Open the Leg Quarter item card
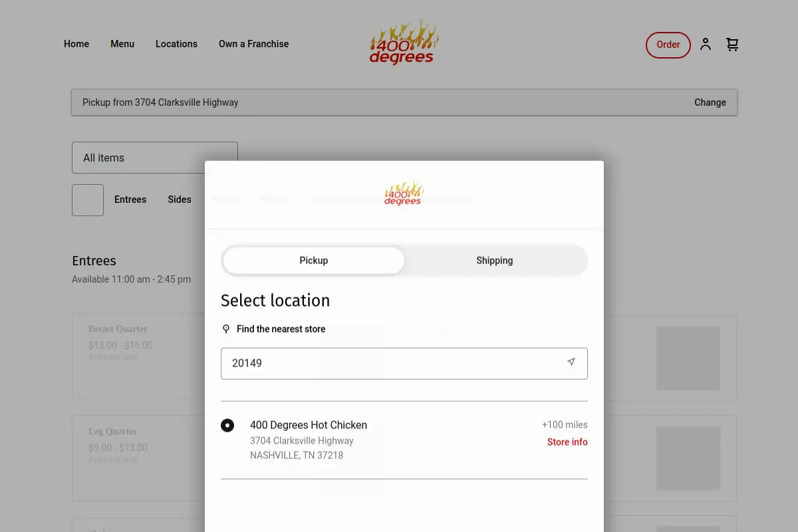The width and height of the screenshot is (798, 532). [x=138, y=459]
